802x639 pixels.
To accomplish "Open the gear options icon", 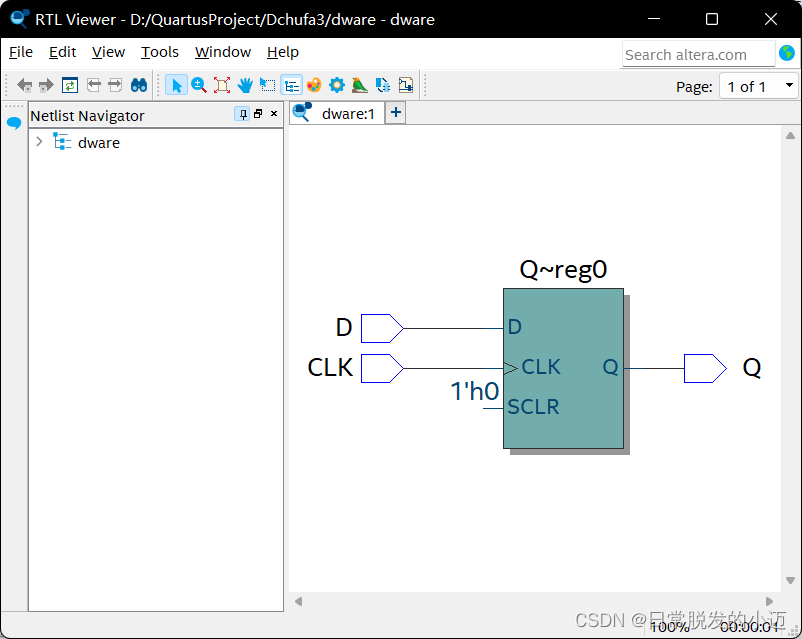I will [337, 85].
